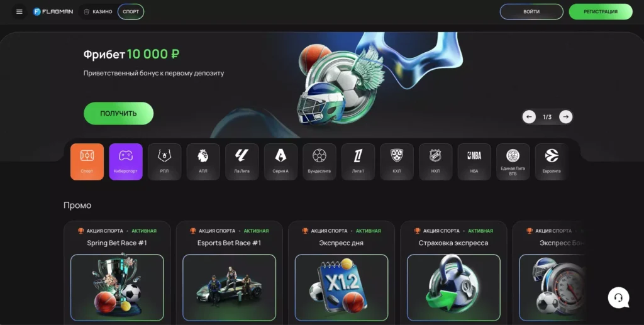Go to previous banner slide arrow
The image size is (644, 325).
point(529,117)
